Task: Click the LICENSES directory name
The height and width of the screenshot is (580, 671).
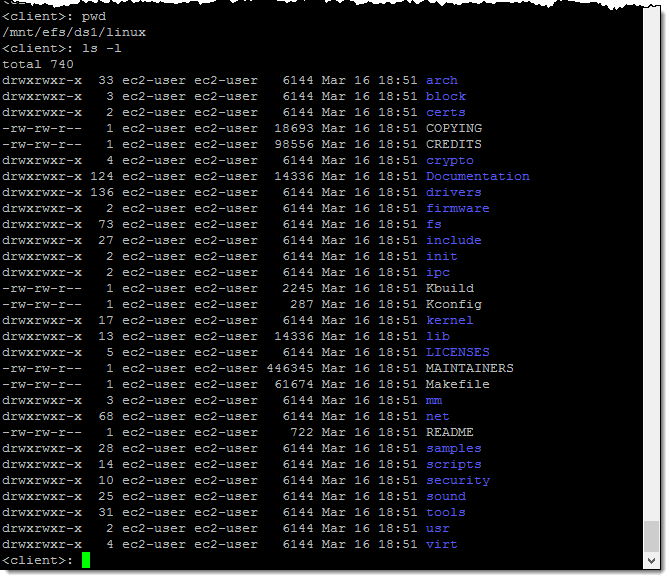Action: (x=457, y=352)
